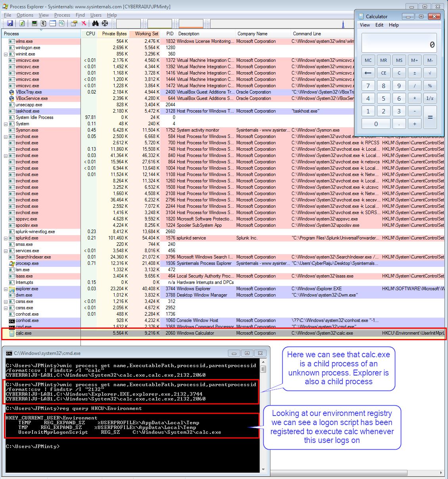Click the Calculator equals button
This screenshot has width=448, height=479.
430,117
